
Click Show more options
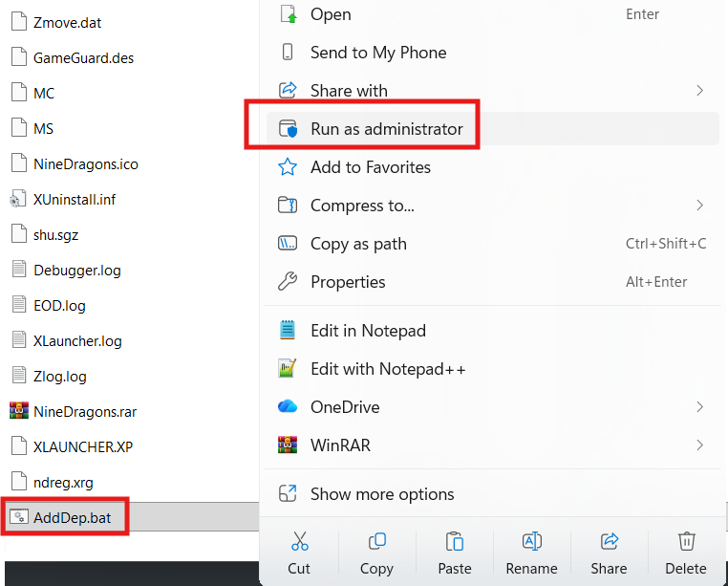click(381, 494)
